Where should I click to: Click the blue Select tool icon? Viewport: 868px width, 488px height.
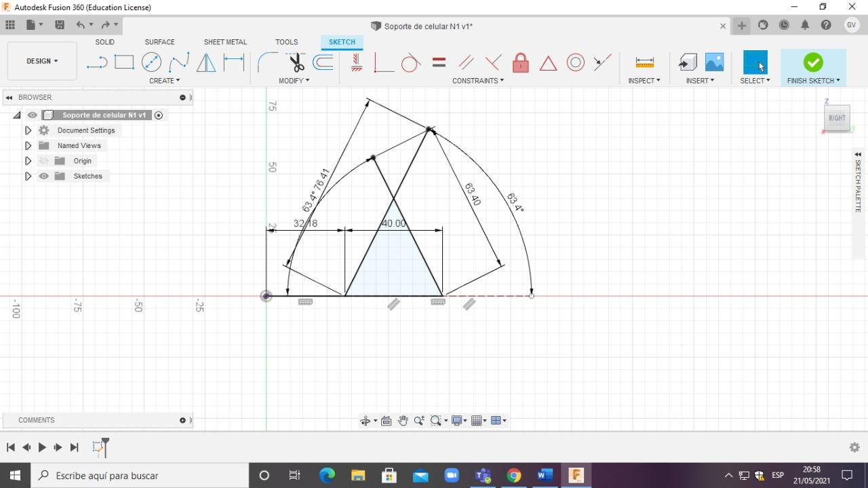click(x=755, y=62)
